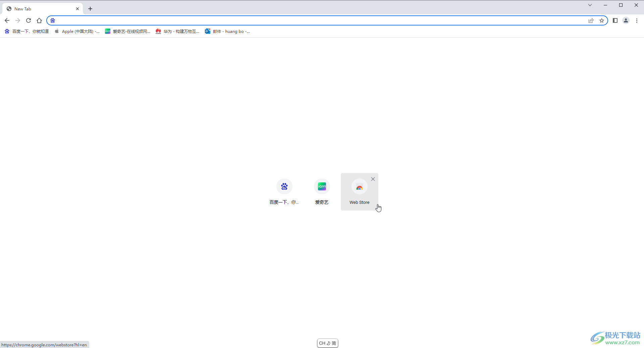This screenshot has height=348, width=644.
Task: Close the Chrome window
Action: 636,5
